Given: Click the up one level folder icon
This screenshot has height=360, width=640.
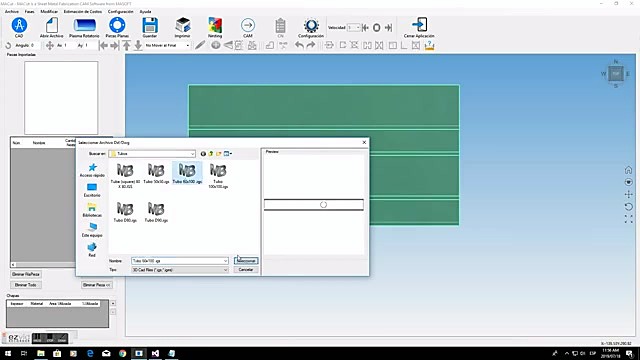Looking at the screenshot, I should (211, 154).
